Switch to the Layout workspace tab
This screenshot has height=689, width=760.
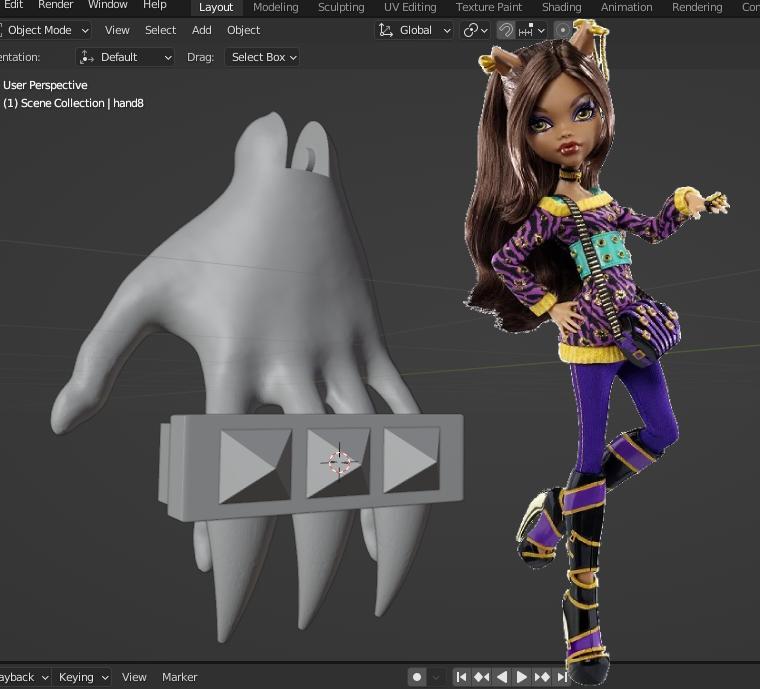pos(216,7)
